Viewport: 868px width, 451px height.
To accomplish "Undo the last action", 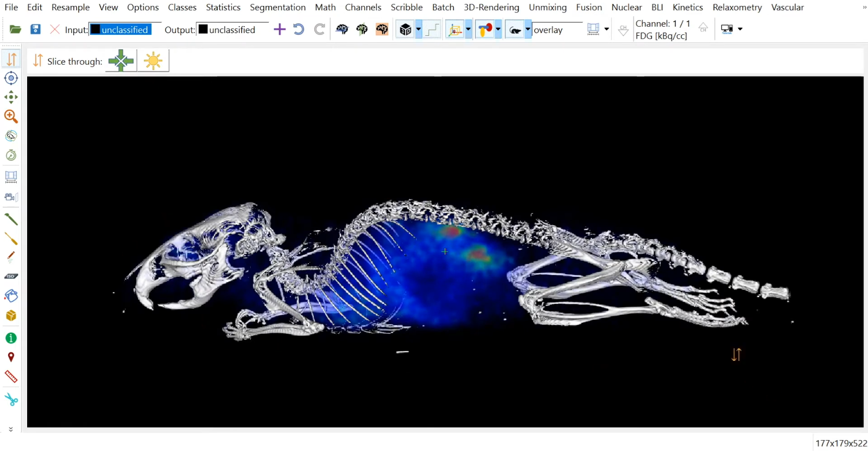I will click(299, 29).
